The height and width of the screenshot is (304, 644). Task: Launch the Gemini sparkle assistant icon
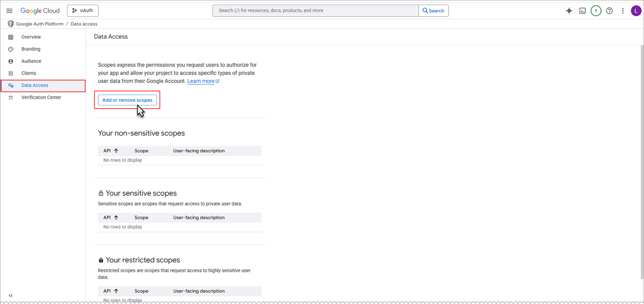(x=569, y=11)
